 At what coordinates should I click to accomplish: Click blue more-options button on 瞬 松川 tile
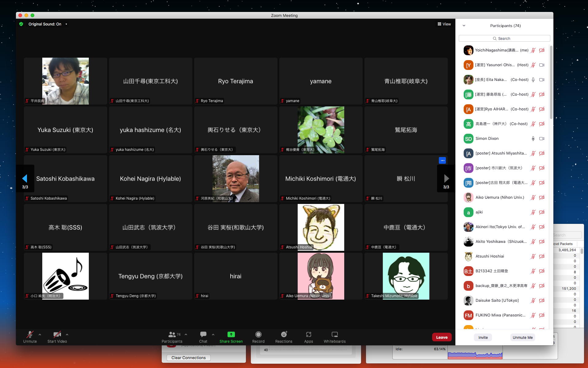tap(442, 160)
